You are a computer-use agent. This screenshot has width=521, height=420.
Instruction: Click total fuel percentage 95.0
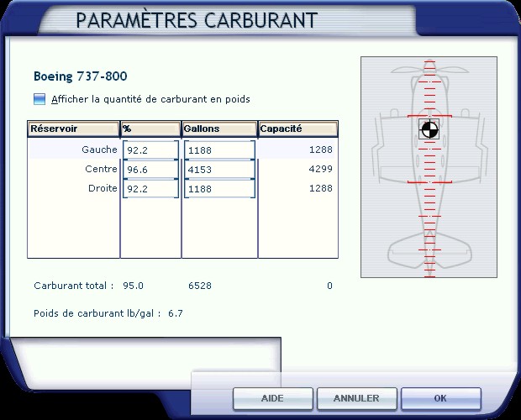pyautogui.click(x=133, y=286)
